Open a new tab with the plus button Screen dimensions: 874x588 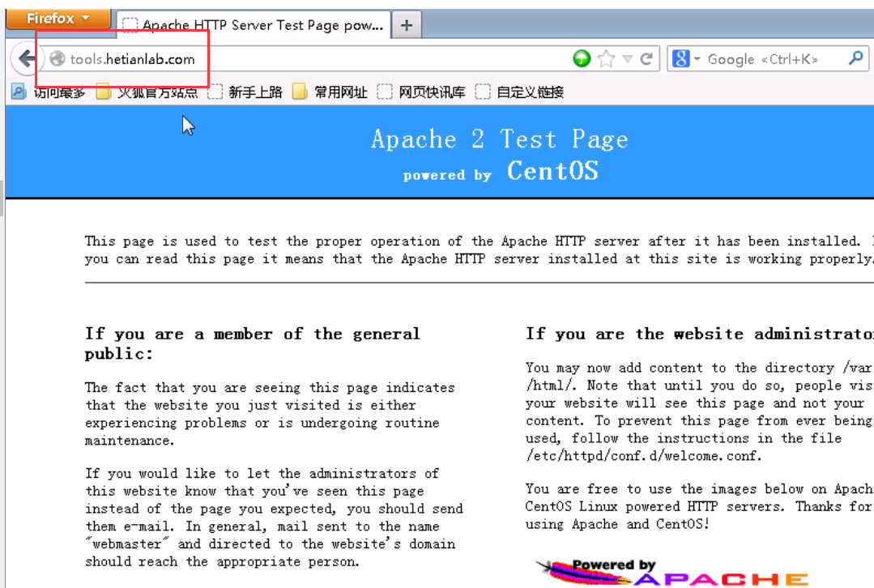click(x=407, y=25)
